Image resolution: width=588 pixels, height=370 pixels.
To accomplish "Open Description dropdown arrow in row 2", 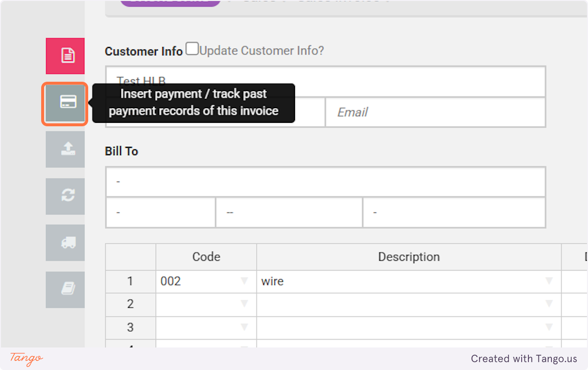I will 549,304.
